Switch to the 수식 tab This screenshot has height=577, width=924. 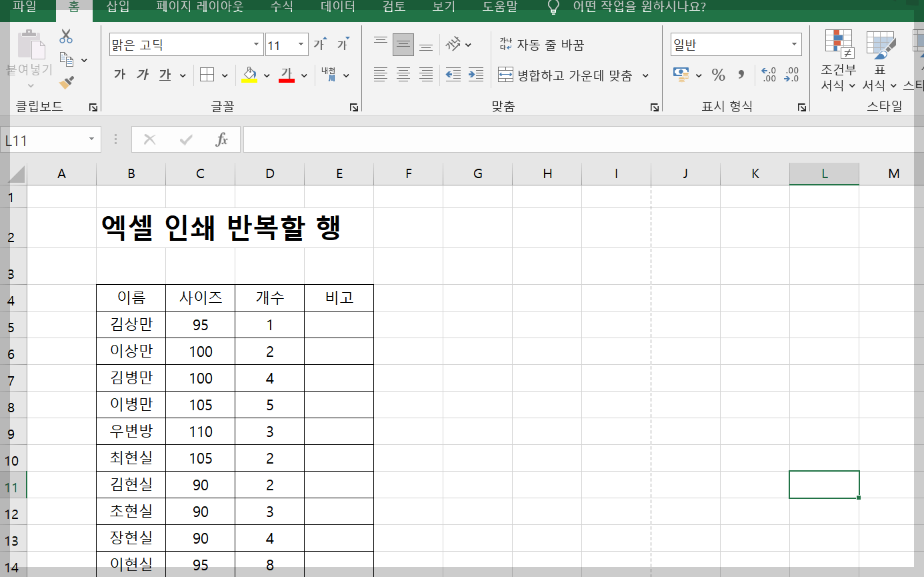[281, 7]
